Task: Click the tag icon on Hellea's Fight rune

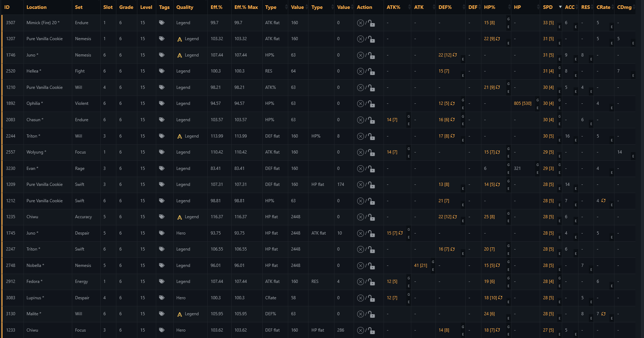Action: click(x=162, y=71)
